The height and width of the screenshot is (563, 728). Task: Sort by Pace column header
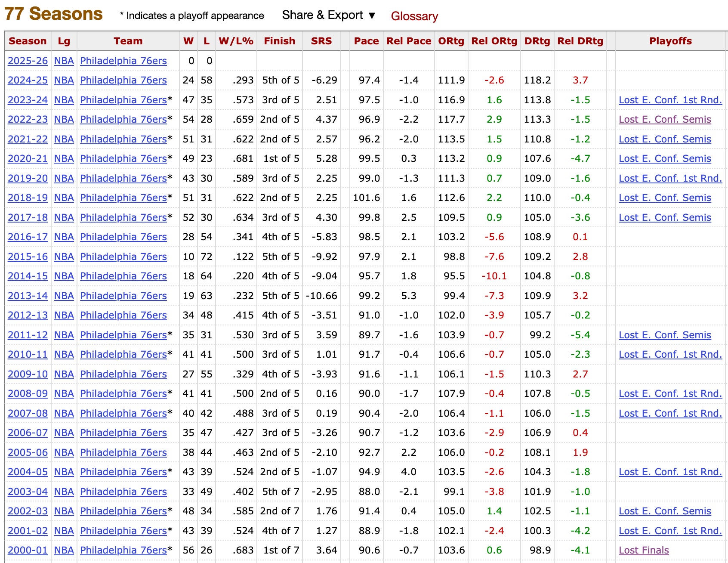[x=366, y=41]
